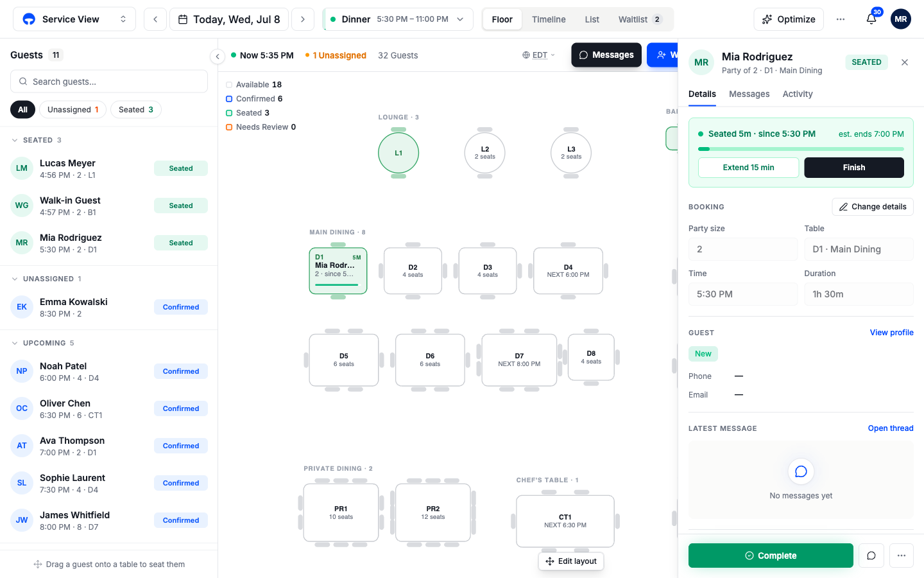Image resolution: width=924 pixels, height=578 pixels.
Task: Click the chat bubble icon beside Complete
Action: 871,556
